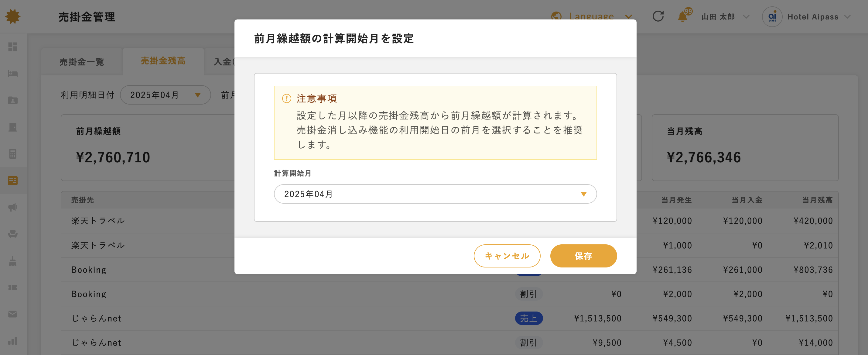
Task: Select the 売掛金残高 tab
Action: pos(163,61)
